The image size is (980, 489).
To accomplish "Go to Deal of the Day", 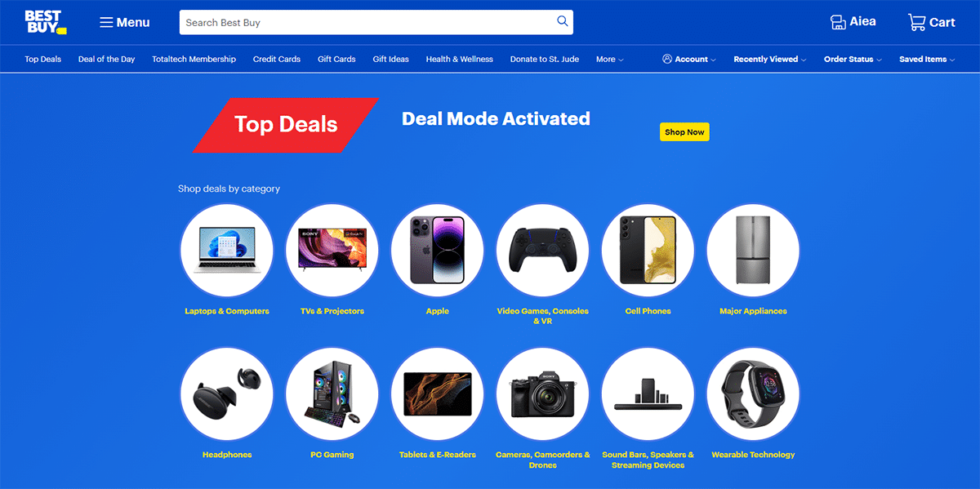I will [107, 60].
